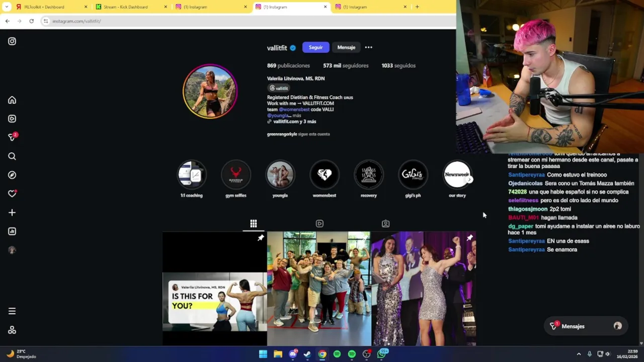Open direct messages icon with red badge
The image size is (644, 362).
pos(12,137)
